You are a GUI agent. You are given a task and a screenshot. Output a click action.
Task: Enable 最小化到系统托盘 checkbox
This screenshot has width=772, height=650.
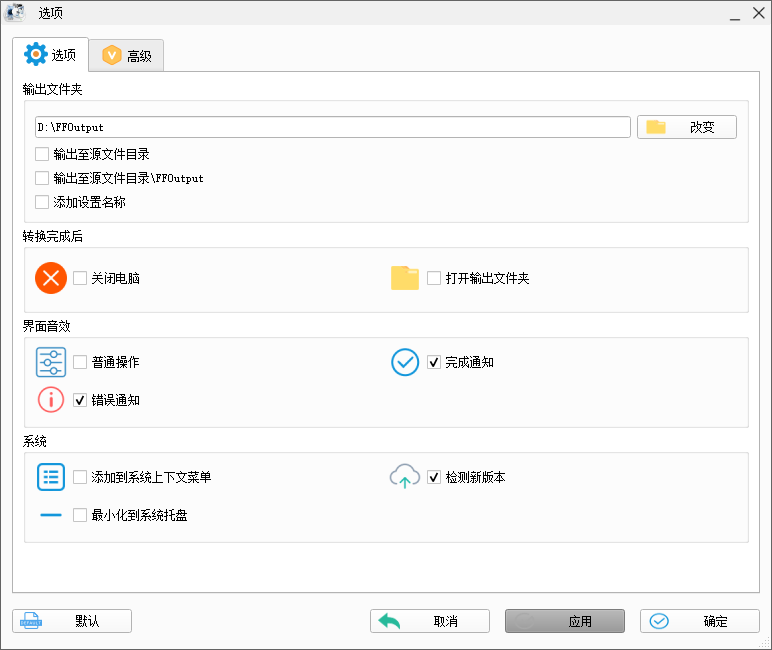(80, 515)
